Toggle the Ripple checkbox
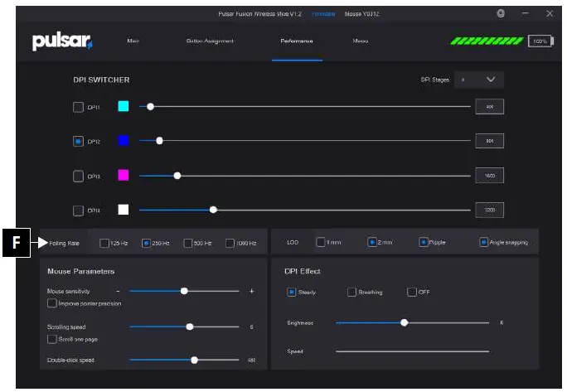This screenshot has width=567, height=392. 424,242
